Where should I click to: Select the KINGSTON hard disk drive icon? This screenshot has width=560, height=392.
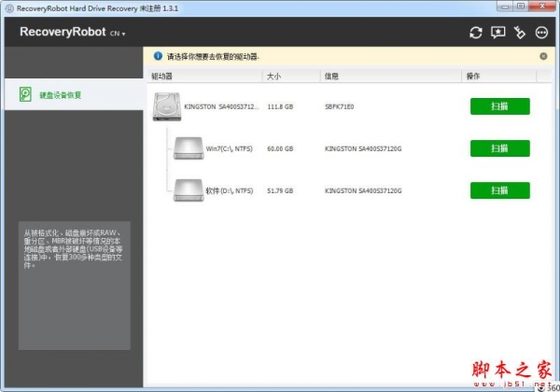(x=167, y=106)
